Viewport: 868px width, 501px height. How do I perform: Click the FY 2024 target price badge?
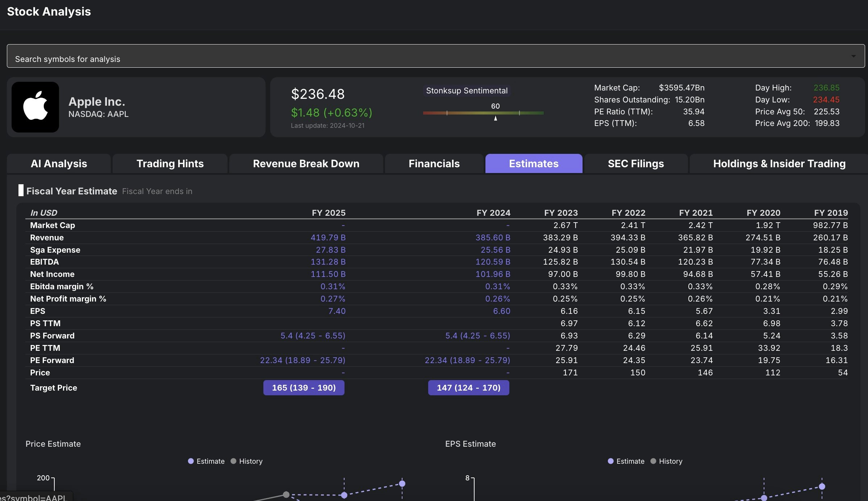click(x=468, y=388)
